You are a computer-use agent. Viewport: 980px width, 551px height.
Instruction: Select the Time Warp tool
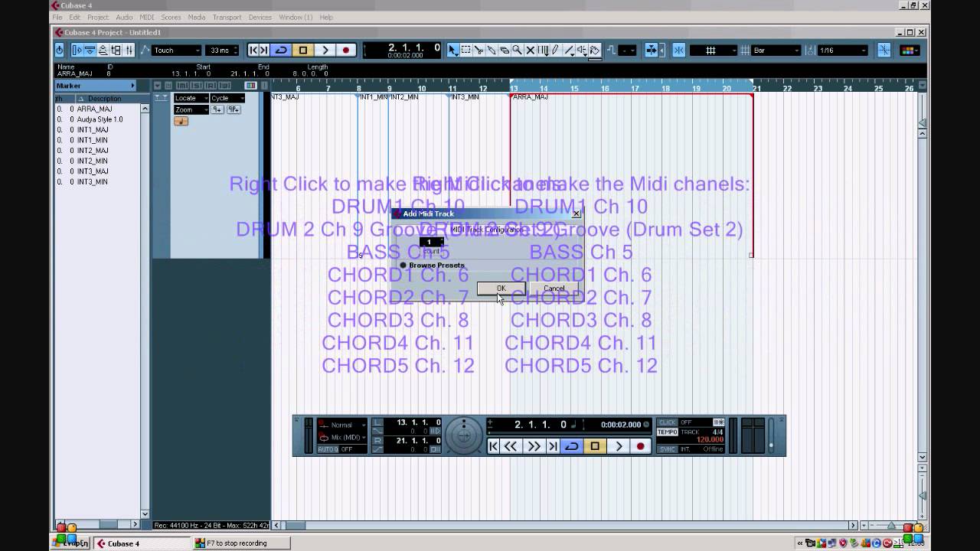coord(543,51)
